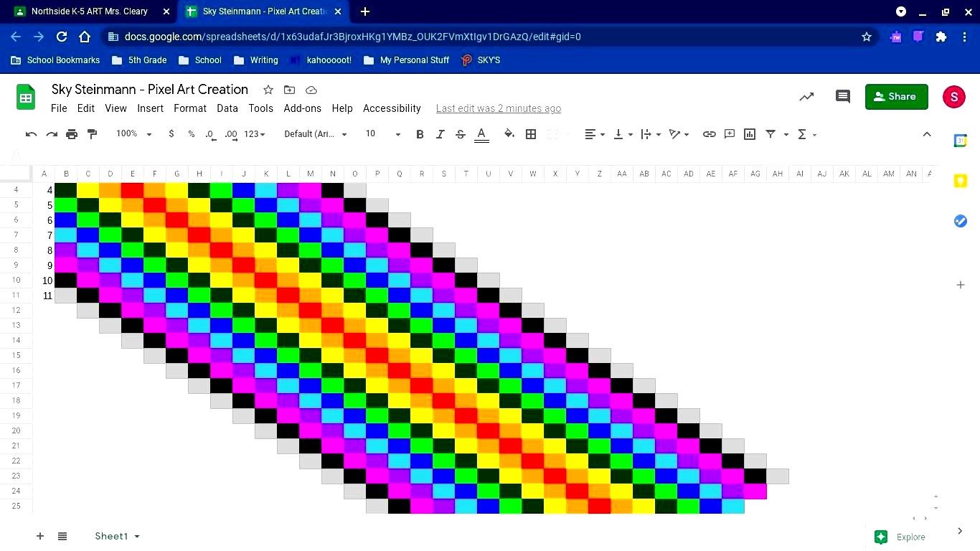Viewport: 980px width, 551px height.
Task: Toggle strikethrough formatting
Action: 461,134
